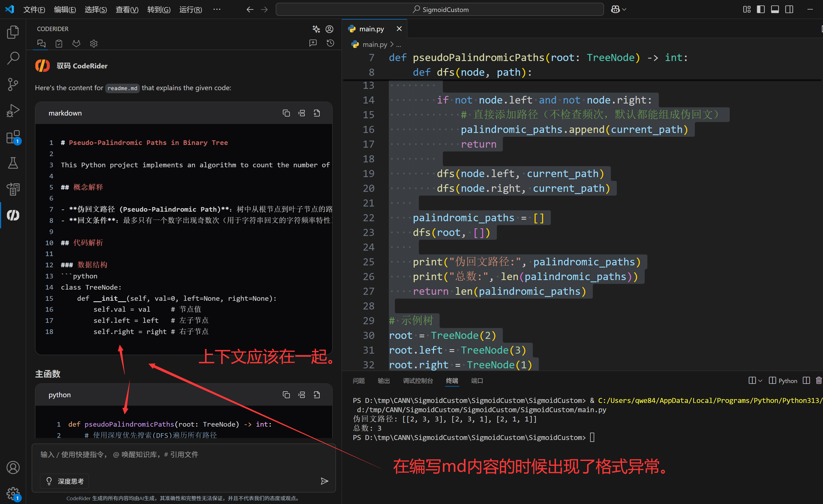Toggle secondary side bar visibility

[x=789, y=9]
